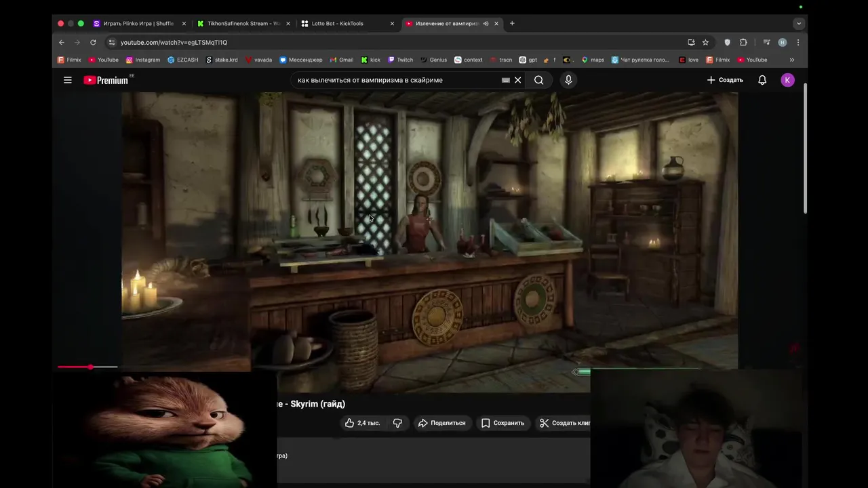Close the TikhonSafinenok Stream tab
This screenshot has height=488, width=868.
[288, 23]
